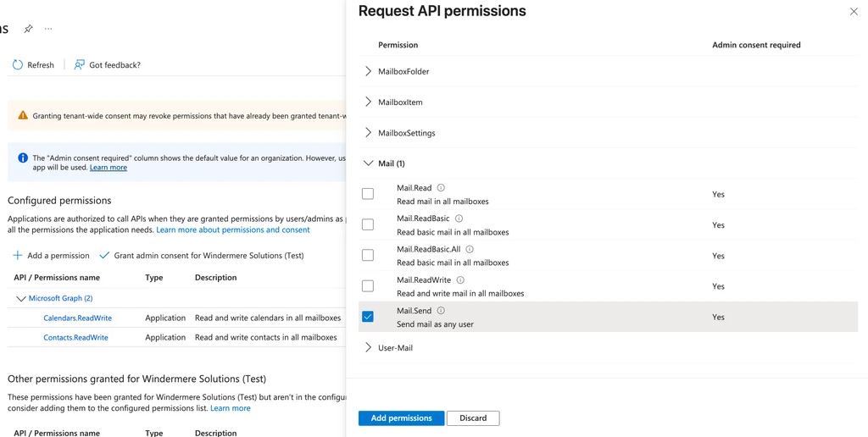The image size is (868, 437).
Task: Click the pin icon in page header
Action: point(28,29)
